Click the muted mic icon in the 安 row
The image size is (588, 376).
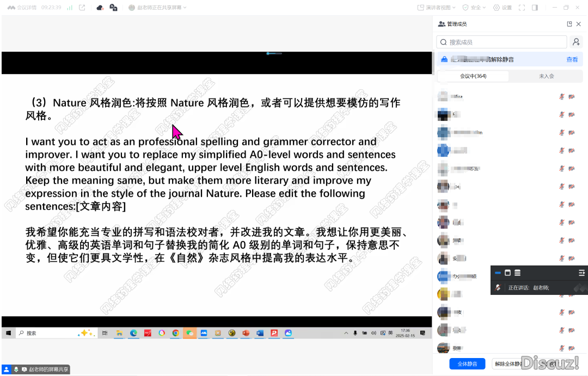click(562, 258)
